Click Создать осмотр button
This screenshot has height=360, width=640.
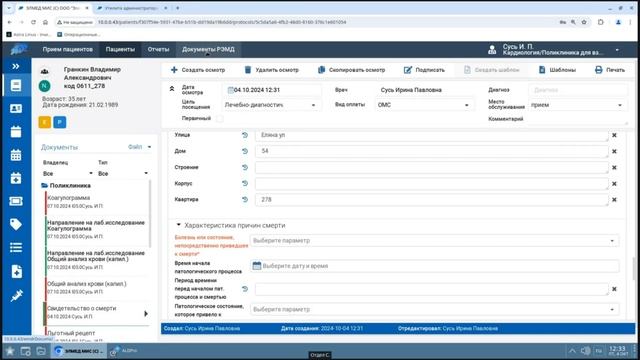coord(198,70)
